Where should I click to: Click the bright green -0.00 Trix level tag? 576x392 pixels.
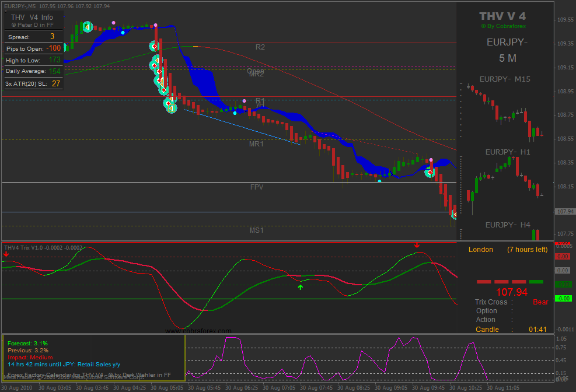click(x=563, y=299)
